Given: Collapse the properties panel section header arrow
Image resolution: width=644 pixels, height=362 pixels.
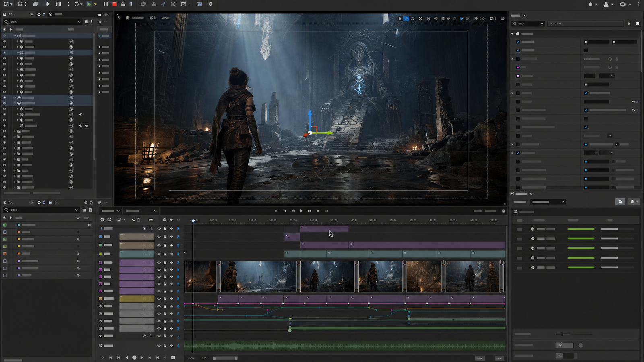Looking at the screenshot, I should 512,34.
